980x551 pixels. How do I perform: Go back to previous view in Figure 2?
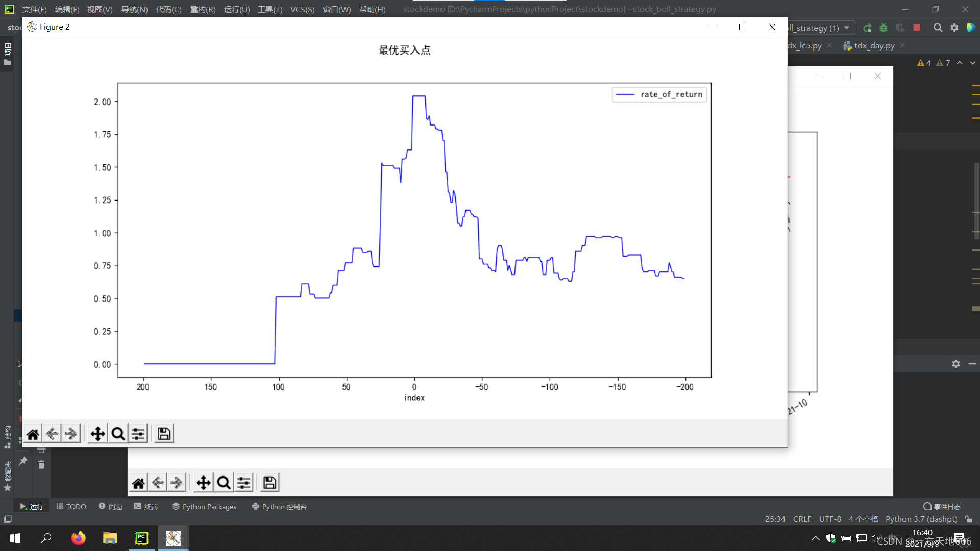coord(52,434)
